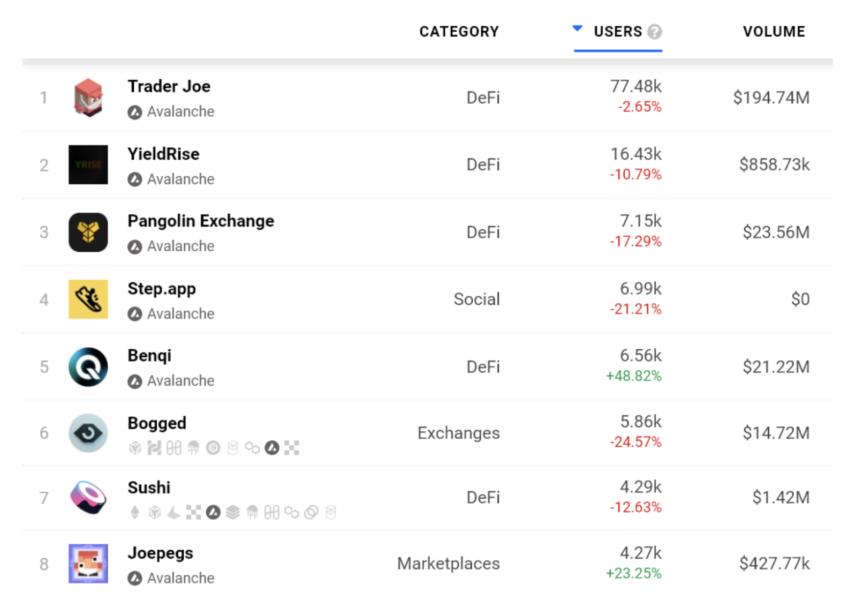Image resolution: width=848 pixels, height=600 pixels.
Task: Click the DeFi label on Benqi's row
Action: pos(483,365)
